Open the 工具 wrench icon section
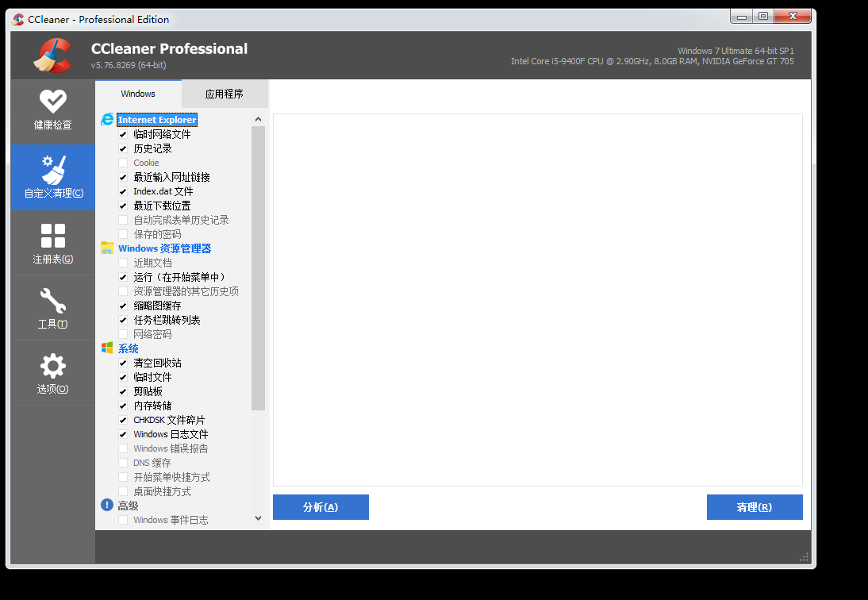Image resolution: width=868 pixels, height=600 pixels. (52, 301)
